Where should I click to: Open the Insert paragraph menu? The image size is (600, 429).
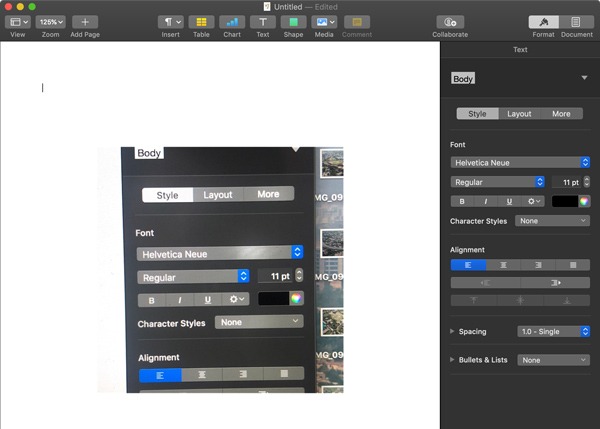tap(171, 22)
